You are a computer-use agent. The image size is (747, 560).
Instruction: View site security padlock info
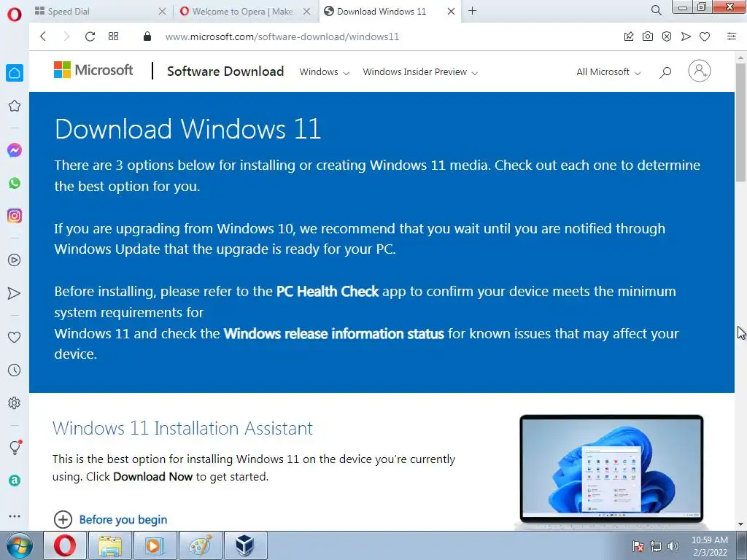pos(147,36)
